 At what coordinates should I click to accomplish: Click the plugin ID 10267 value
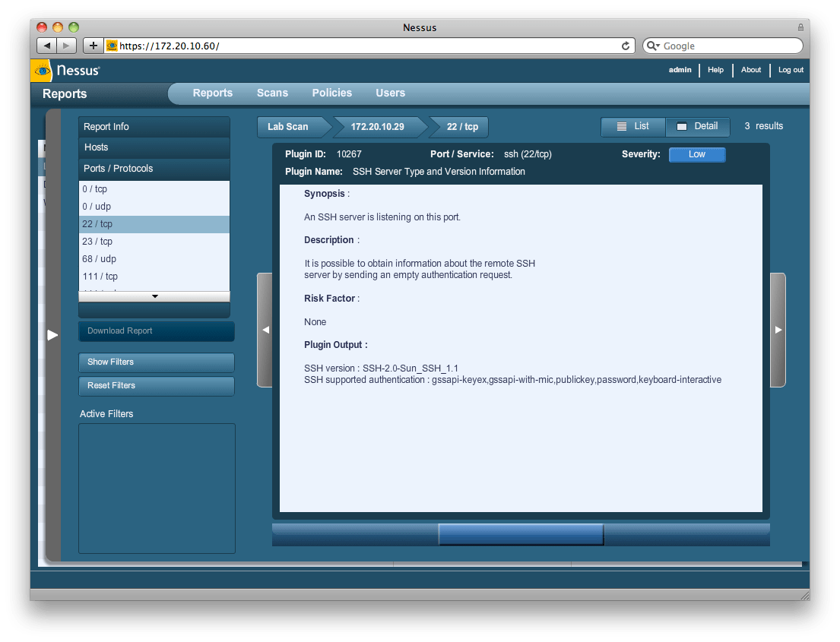(x=349, y=154)
